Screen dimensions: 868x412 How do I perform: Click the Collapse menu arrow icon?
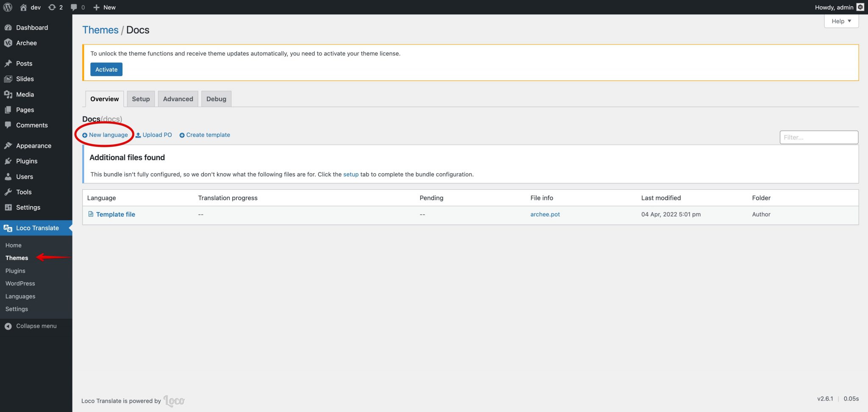click(x=8, y=326)
